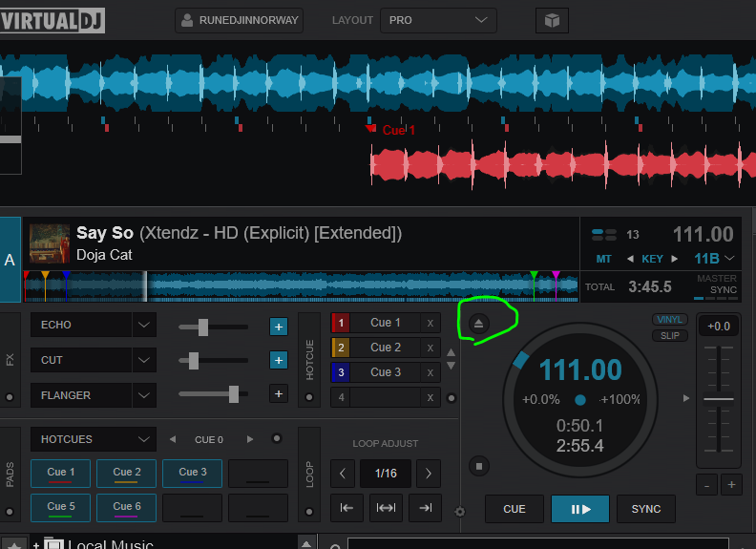The image size is (756, 549).
Task: Toggle MASTER SYNC
Action: (x=717, y=285)
